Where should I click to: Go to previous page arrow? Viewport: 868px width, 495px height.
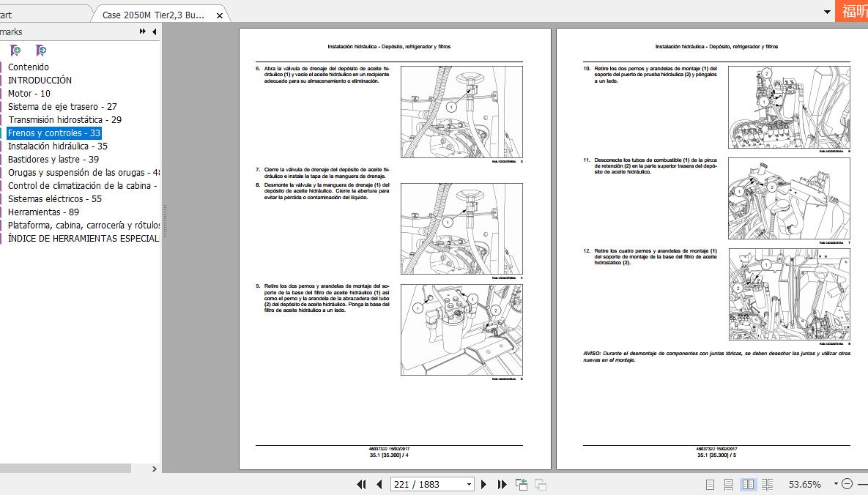379,485
